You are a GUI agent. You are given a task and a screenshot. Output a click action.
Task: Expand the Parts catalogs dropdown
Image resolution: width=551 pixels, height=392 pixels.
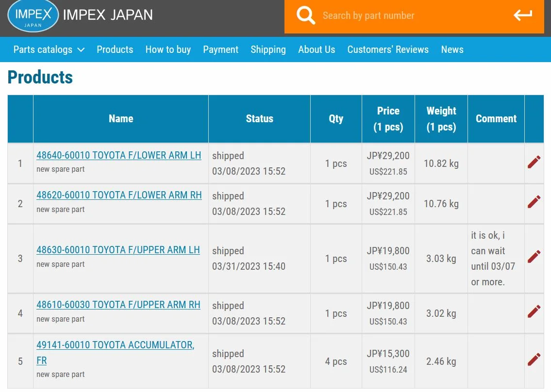pos(49,49)
